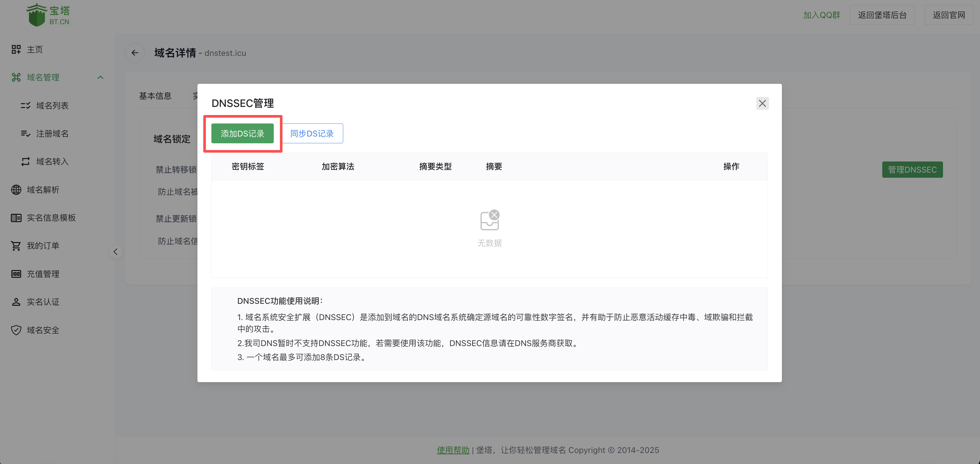
Task: Select the 实名认证 person icon
Action: pyautogui.click(x=16, y=302)
